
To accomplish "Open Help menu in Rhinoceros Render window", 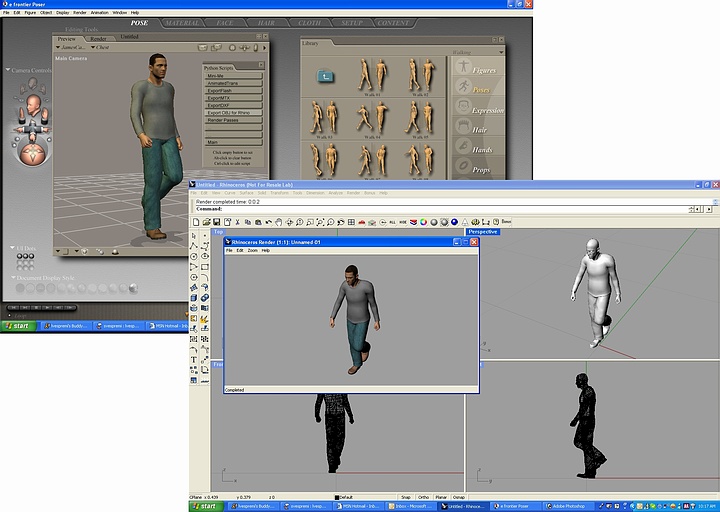I will point(265,251).
